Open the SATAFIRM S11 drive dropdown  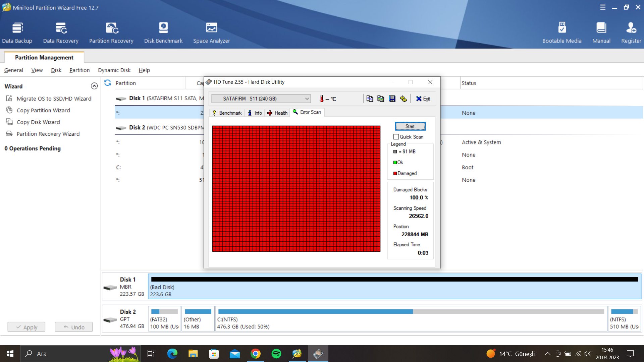pos(261,99)
